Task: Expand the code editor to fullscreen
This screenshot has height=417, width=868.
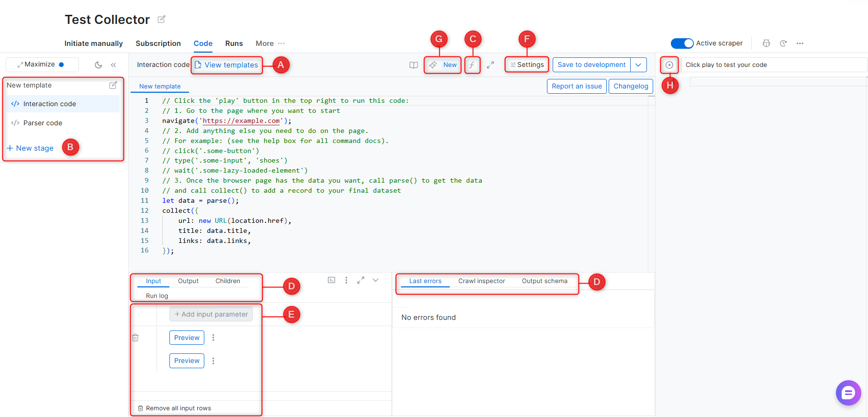Action: [x=490, y=65]
